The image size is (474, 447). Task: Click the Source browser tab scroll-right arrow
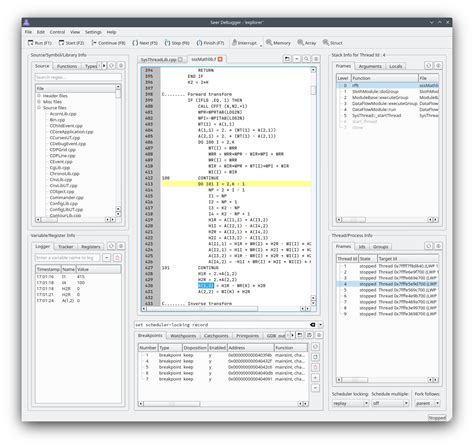[x=104, y=66]
